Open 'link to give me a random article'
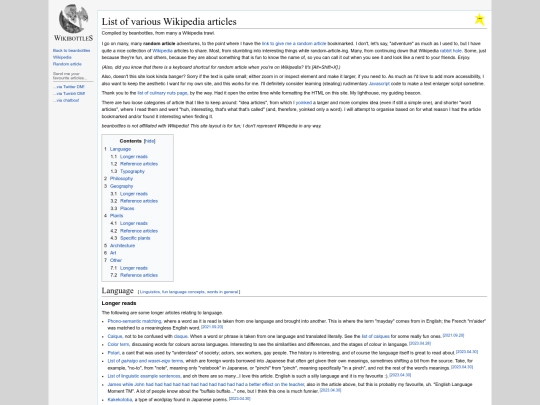This screenshot has width=540, height=405. [294, 44]
